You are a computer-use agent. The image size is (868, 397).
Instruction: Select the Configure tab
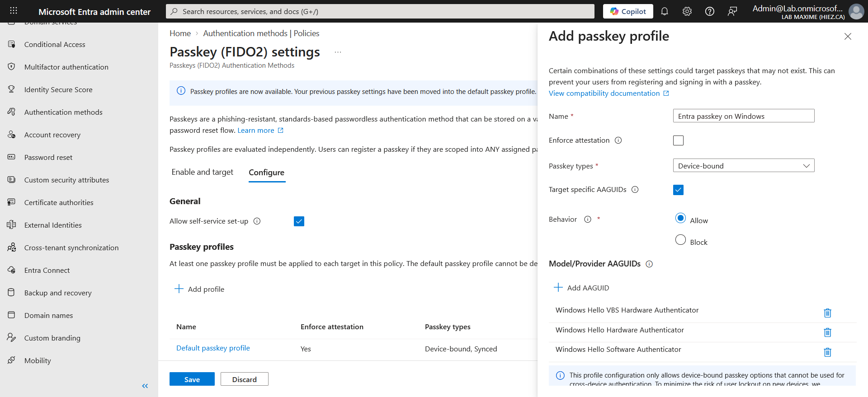[267, 173]
